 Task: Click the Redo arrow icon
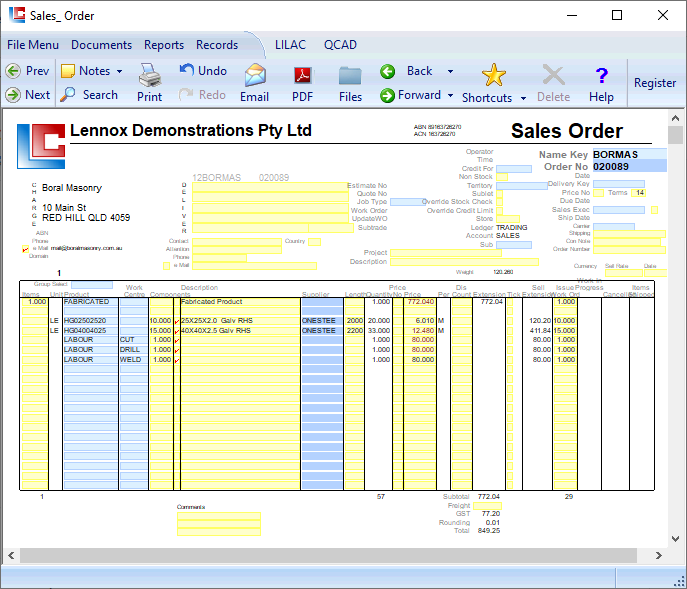[186, 94]
